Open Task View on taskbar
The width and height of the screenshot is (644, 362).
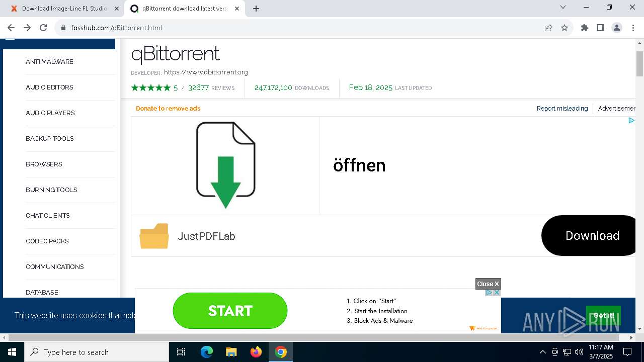click(x=181, y=352)
